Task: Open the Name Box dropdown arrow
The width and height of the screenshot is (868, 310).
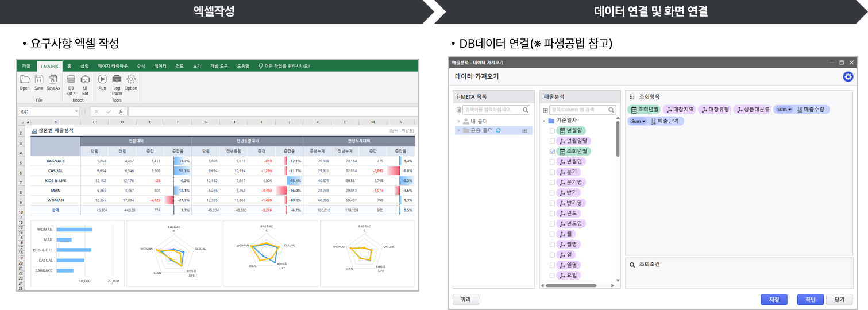Action: (76, 111)
